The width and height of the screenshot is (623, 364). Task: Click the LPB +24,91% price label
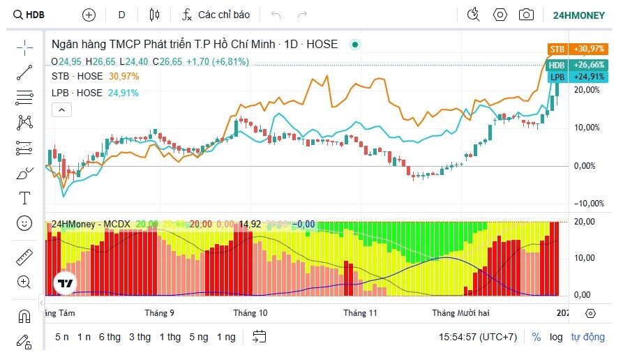click(578, 77)
